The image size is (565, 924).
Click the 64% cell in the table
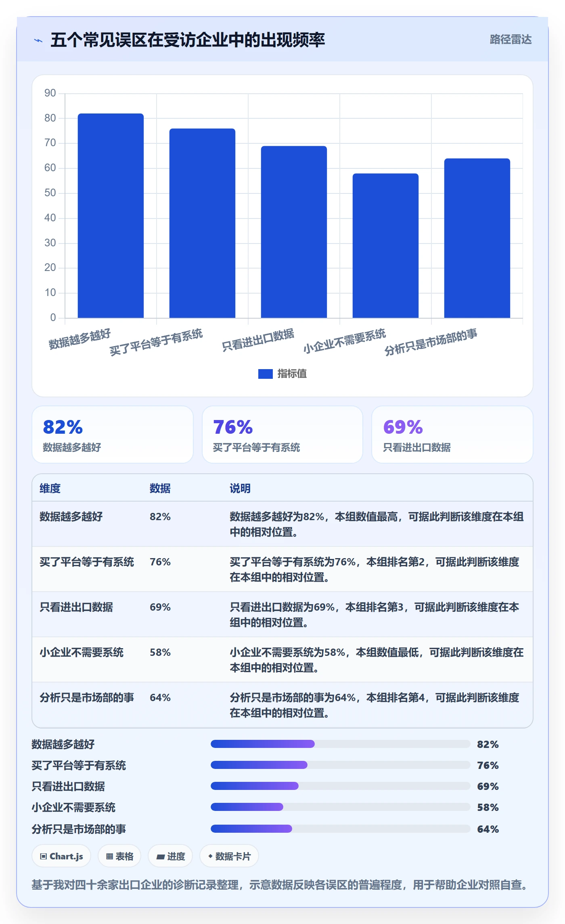pos(160,697)
